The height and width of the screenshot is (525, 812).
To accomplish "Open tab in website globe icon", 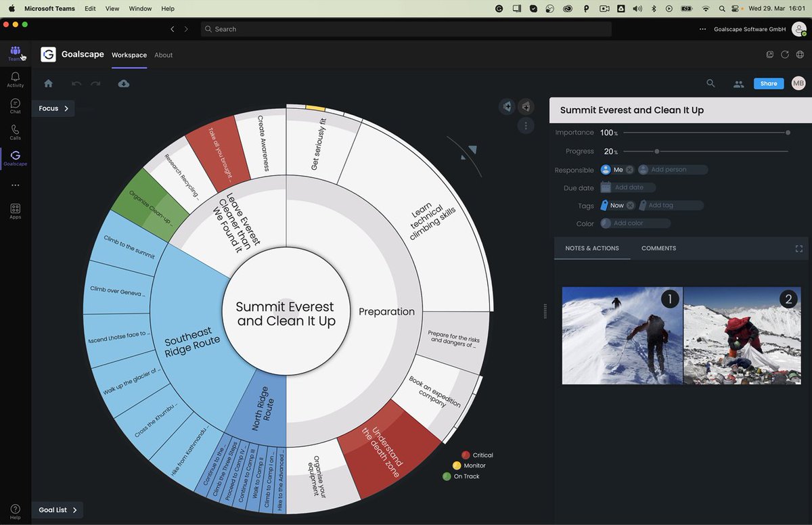I will tap(800, 55).
